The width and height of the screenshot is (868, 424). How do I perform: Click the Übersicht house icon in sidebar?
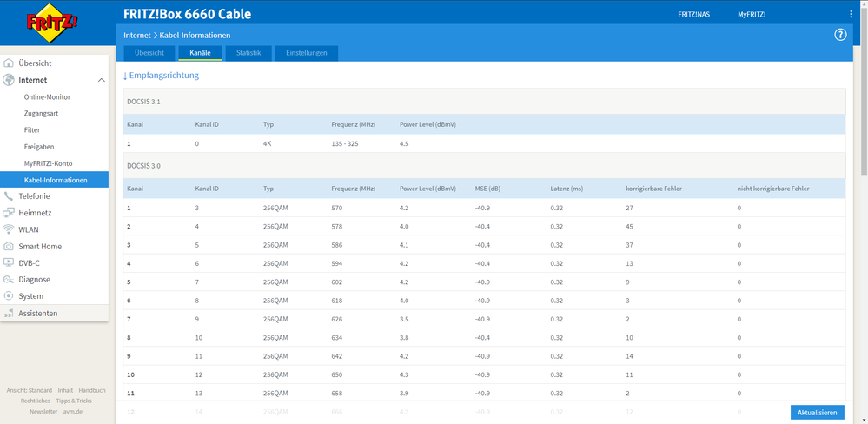10,63
